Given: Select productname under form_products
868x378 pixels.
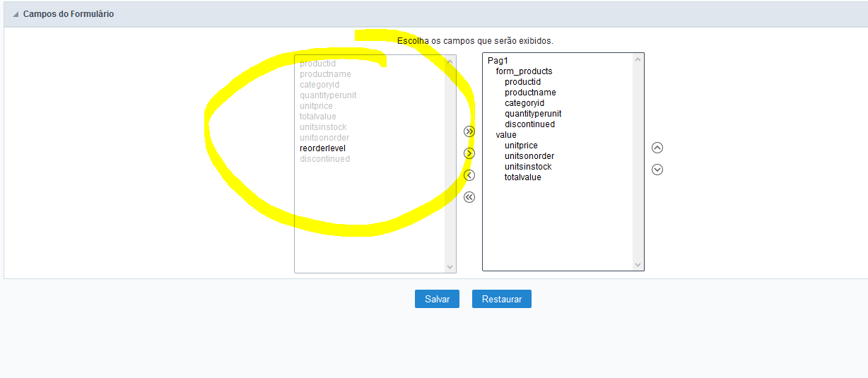Looking at the screenshot, I should [530, 93].
